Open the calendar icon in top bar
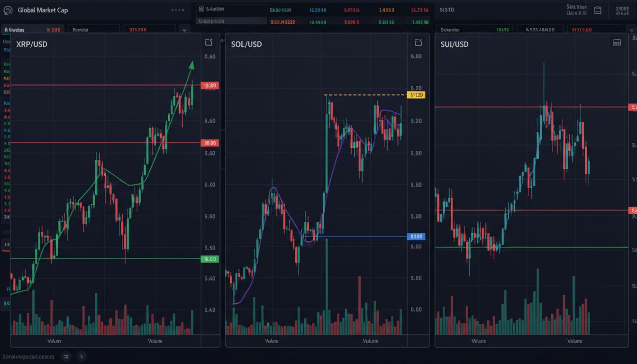Image resolution: width=637 pixels, height=364 pixels. (x=598, y=10)
